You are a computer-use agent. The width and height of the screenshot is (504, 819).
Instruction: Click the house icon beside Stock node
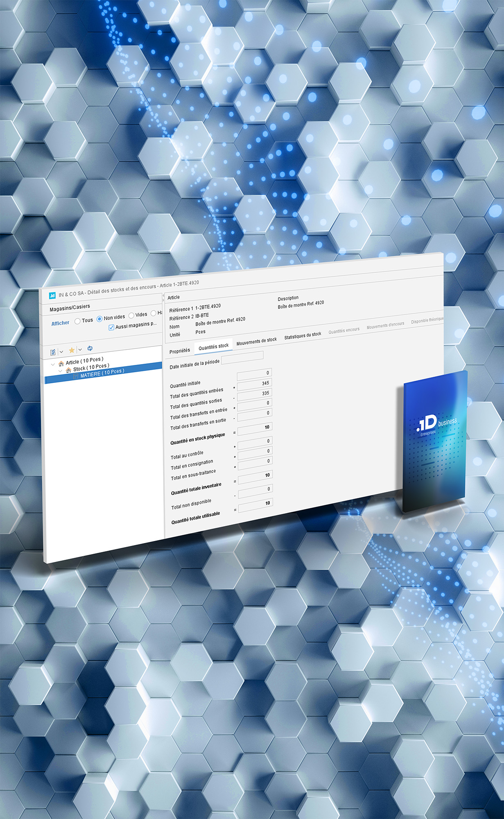coord(68,370)
